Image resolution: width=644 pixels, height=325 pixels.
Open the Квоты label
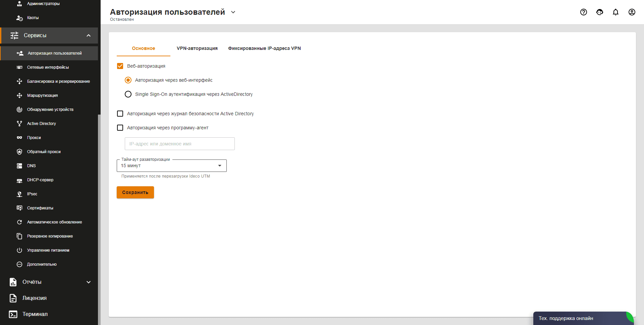(33, 18)
